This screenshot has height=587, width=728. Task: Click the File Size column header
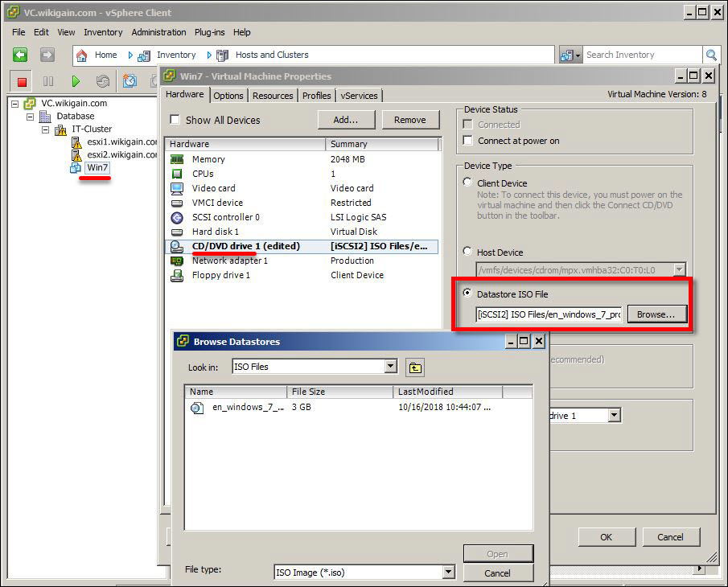coord(339,392)
